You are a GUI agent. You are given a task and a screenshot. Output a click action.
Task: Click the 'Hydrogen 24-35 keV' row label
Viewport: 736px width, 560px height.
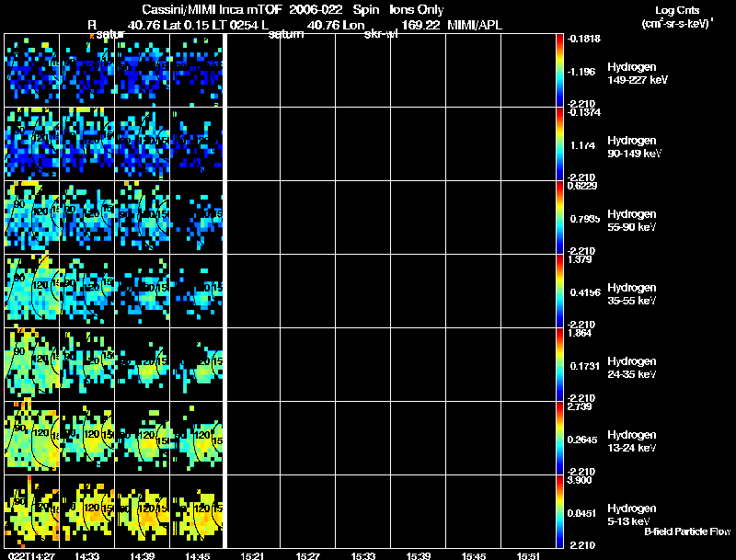click(x=632, y=368)
